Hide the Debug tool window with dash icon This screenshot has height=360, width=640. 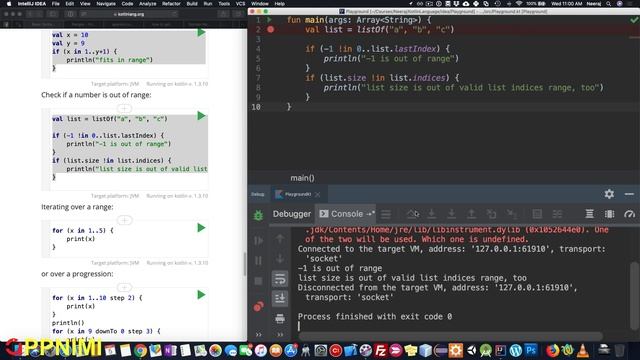tap(629, 194)
